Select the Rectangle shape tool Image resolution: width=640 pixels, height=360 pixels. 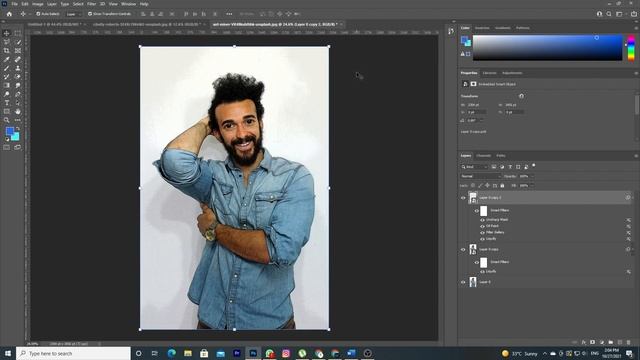[7, 111]
